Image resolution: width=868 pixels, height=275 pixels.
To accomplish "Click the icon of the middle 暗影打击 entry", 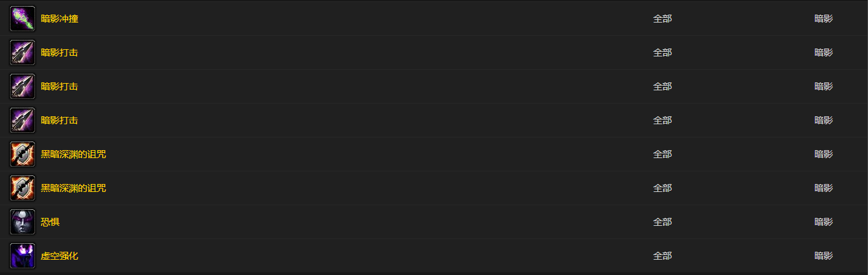I will tap(23, 86).
